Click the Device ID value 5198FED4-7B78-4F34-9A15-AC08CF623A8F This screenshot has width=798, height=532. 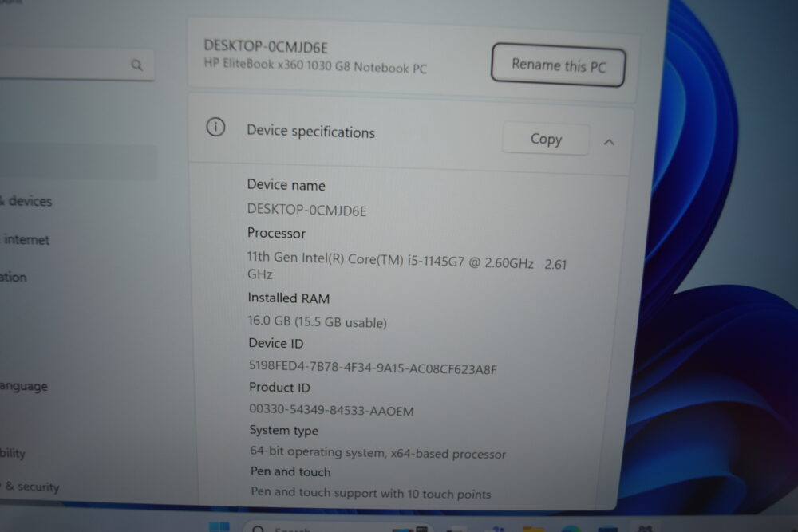(373, 367)
